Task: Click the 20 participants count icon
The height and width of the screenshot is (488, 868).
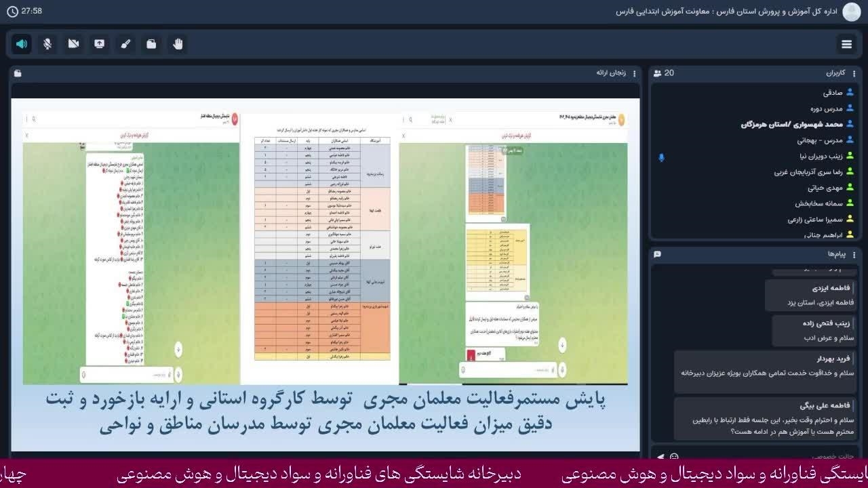Action: (x=657, y=73)
